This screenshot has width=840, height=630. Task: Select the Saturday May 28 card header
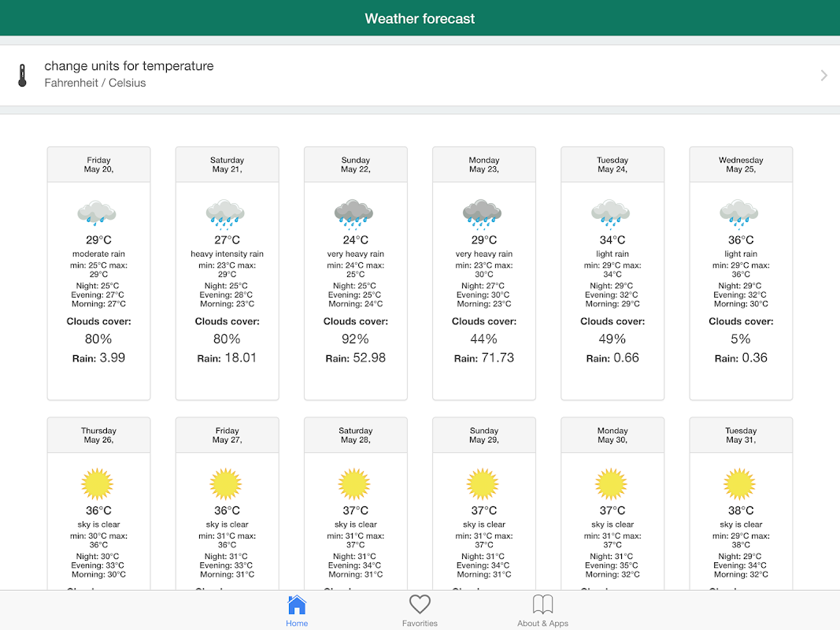[356, 435]
